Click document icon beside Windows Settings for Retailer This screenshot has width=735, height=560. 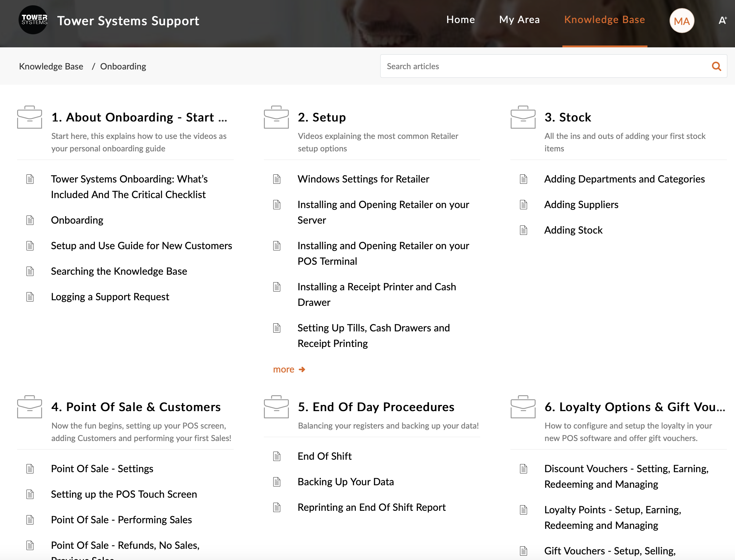click(x=277, y=179)
